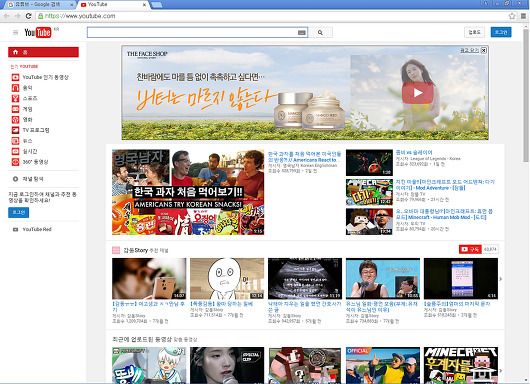Open Chrome menu icon

tap(523, 16)
